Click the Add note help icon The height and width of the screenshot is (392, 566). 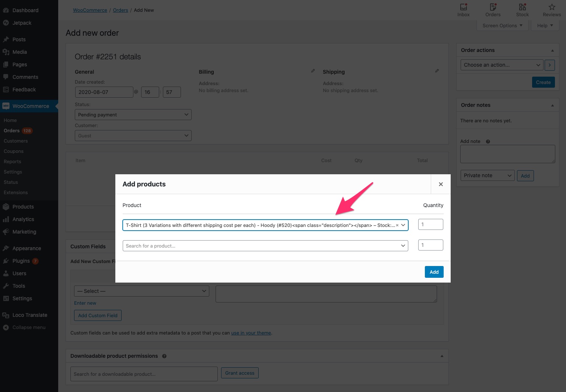(x=488, y=141)
